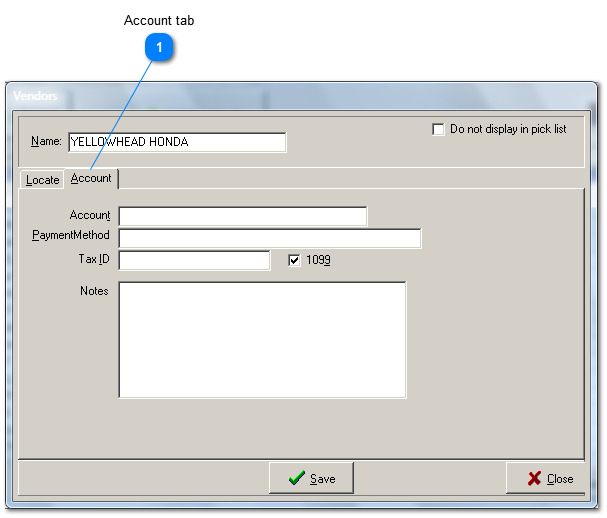Select the Account tab
Image resolution: width=607 pixels, height=518 pixels.
(91, 178)
